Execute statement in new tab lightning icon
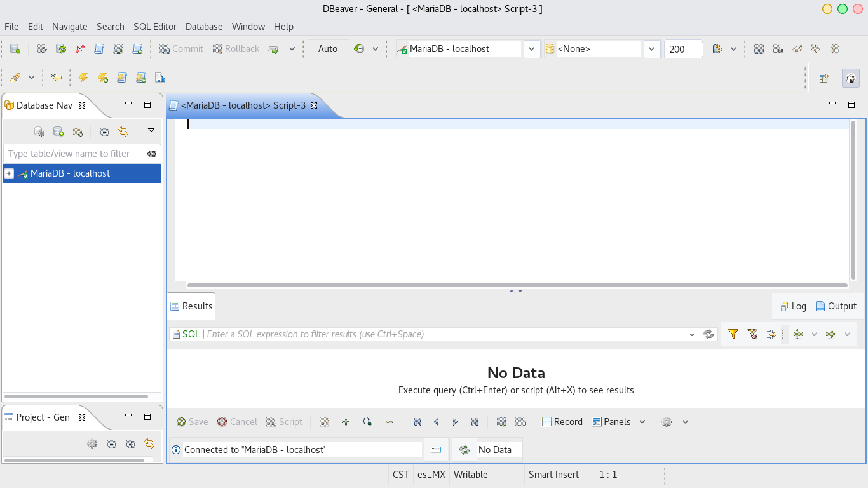The image size is (868, 488). pos(102,78)
